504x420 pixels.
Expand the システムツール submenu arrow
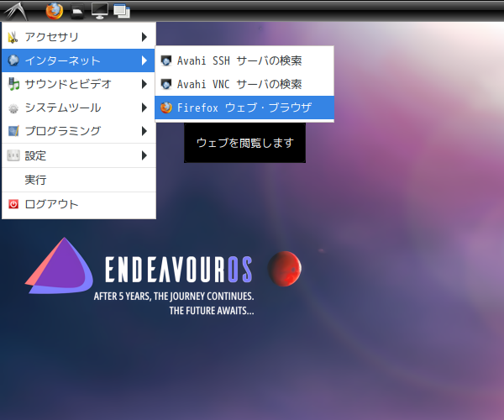[144, 108]
